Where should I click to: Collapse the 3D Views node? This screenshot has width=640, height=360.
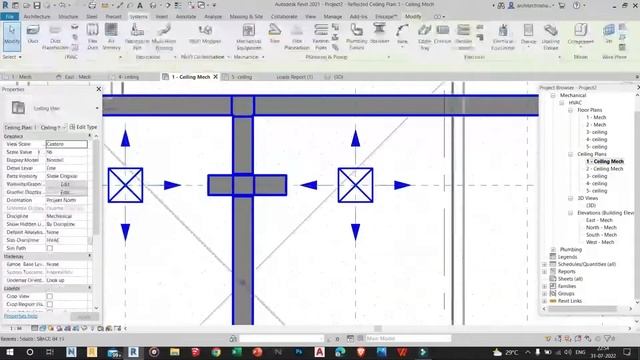pyautogui.click(x=571, y=198)
